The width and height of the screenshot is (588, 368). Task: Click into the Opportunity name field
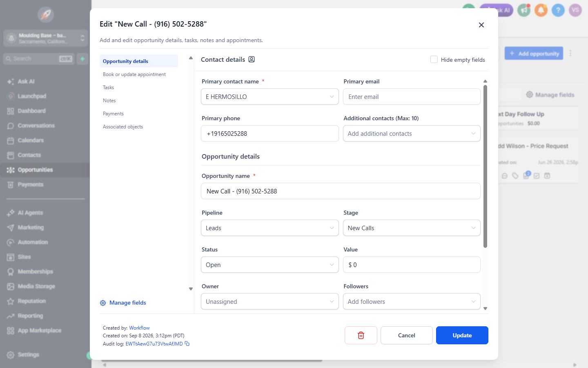tap(341, 191)
